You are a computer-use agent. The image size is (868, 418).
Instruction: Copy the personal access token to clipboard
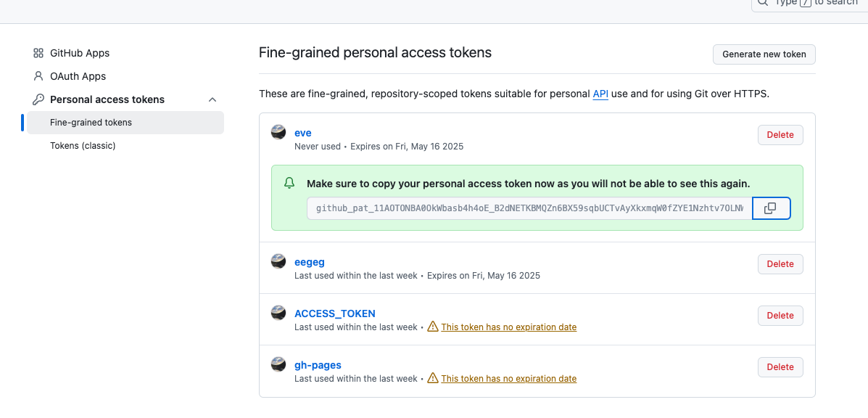[x=771, y=208]
